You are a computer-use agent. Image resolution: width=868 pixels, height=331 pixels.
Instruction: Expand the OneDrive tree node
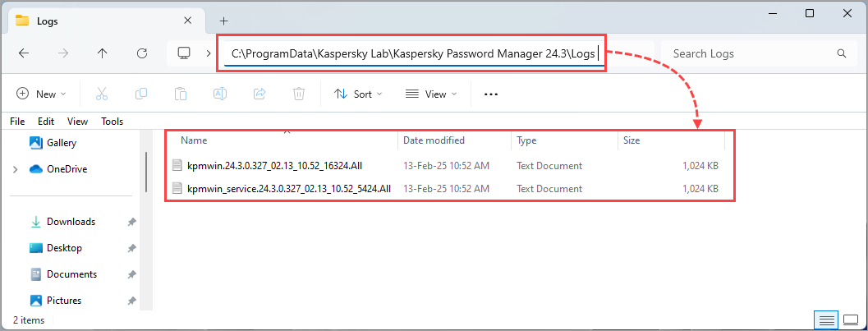[x=15, y=169]
